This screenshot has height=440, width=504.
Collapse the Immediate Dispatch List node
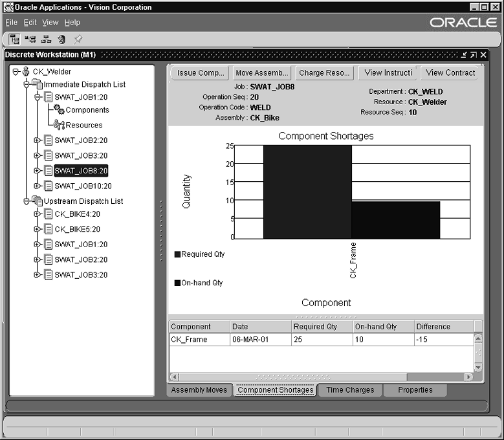click(x=27, y=84)
